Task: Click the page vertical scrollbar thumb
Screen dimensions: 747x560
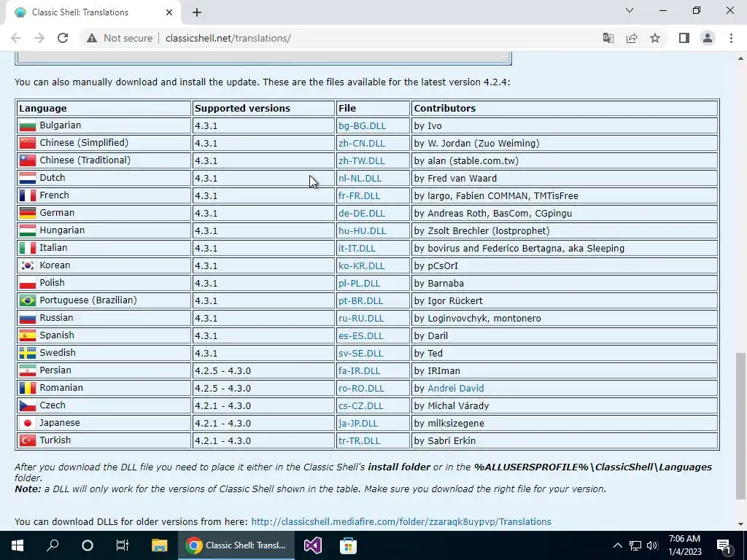Action: click(740, 426)
